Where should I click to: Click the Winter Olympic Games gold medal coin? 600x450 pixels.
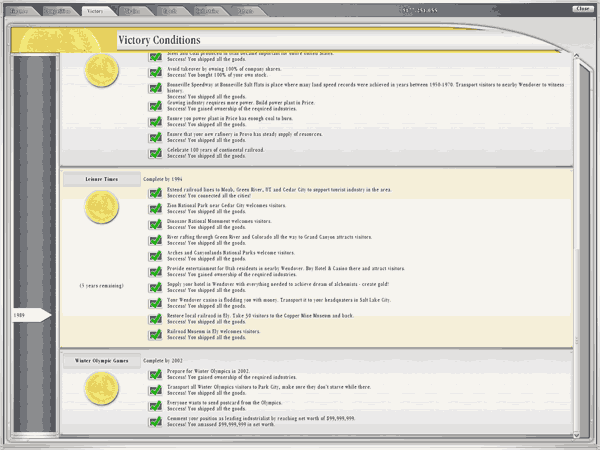pyautogui.click(x=102, y=388)
